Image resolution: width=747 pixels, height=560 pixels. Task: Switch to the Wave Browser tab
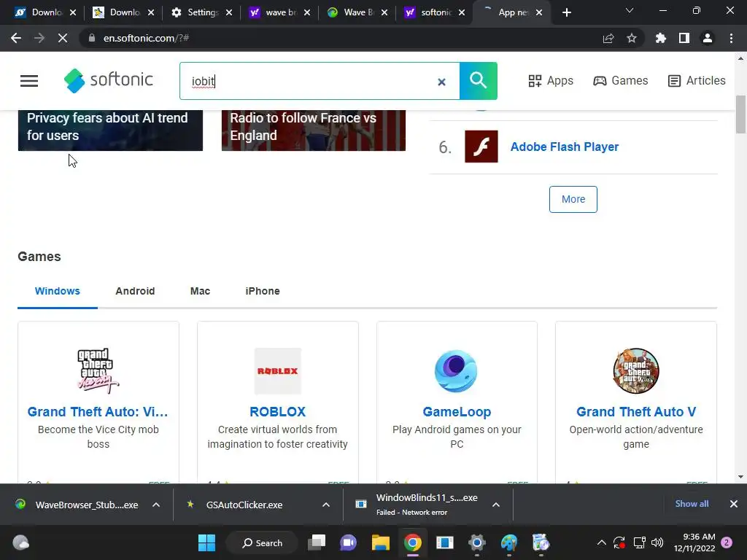pos(357,12)
